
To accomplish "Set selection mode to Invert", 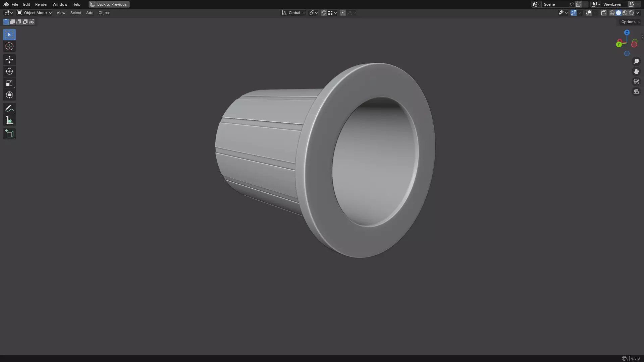I will 25,22.
